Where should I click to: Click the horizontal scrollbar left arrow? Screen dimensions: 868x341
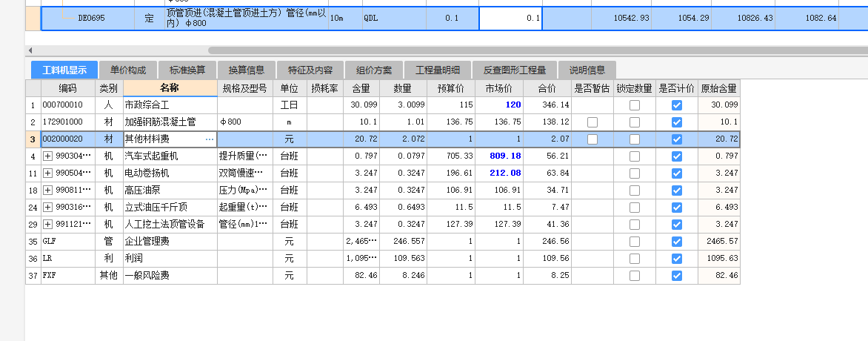(30, 50)
